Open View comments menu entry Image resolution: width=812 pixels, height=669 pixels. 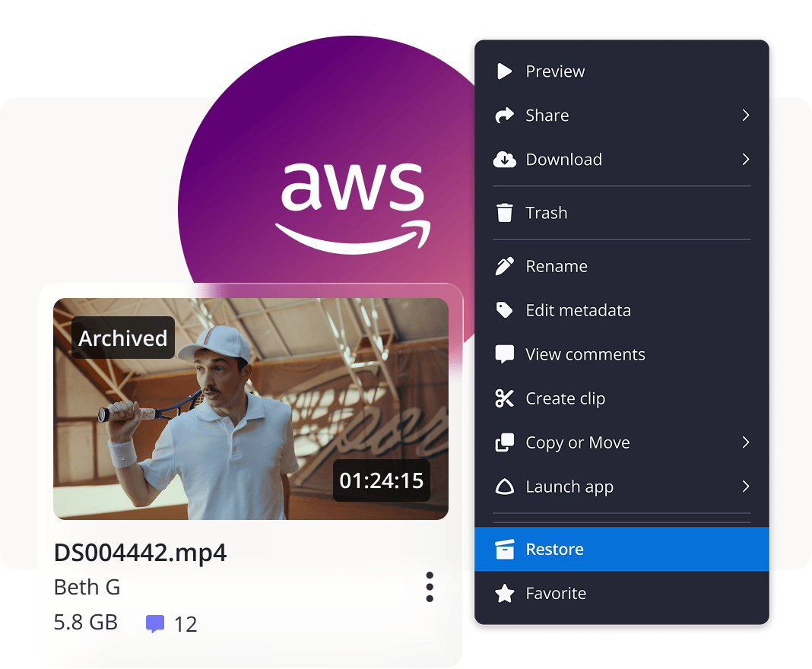(x=621, y=355)
